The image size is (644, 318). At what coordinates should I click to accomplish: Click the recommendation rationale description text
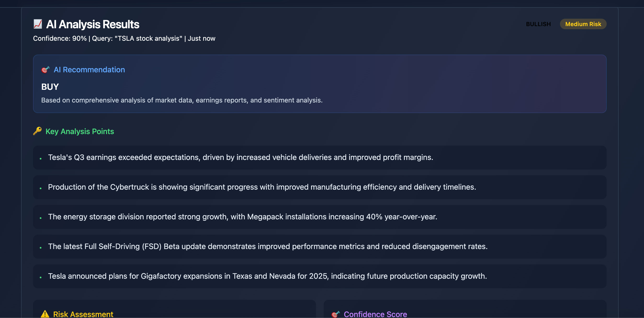click(x=182, y=100)
